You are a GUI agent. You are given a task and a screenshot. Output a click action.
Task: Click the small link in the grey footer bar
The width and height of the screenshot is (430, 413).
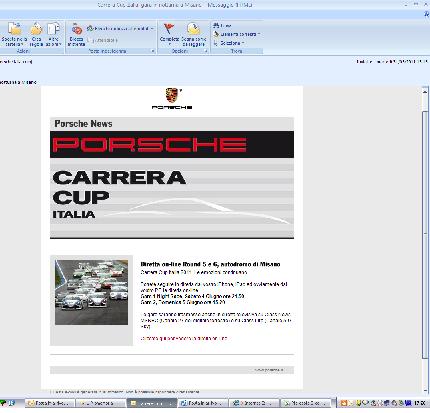point(269,370)
